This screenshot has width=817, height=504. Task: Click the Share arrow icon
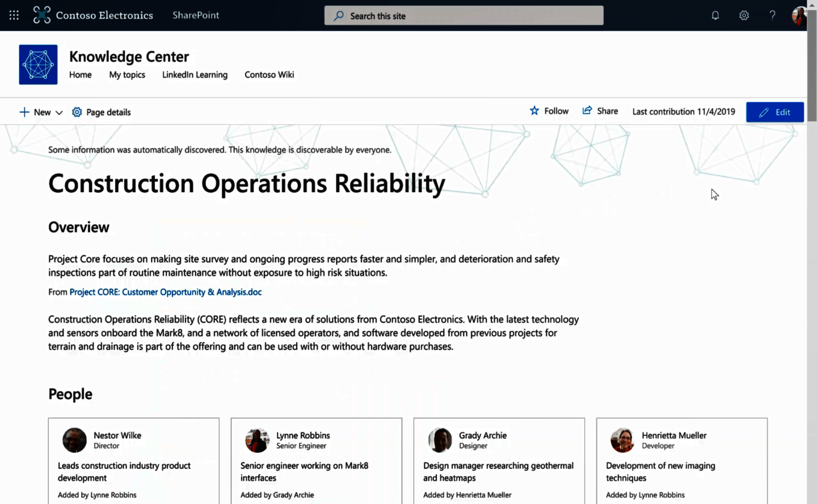[x=587, y=111]
